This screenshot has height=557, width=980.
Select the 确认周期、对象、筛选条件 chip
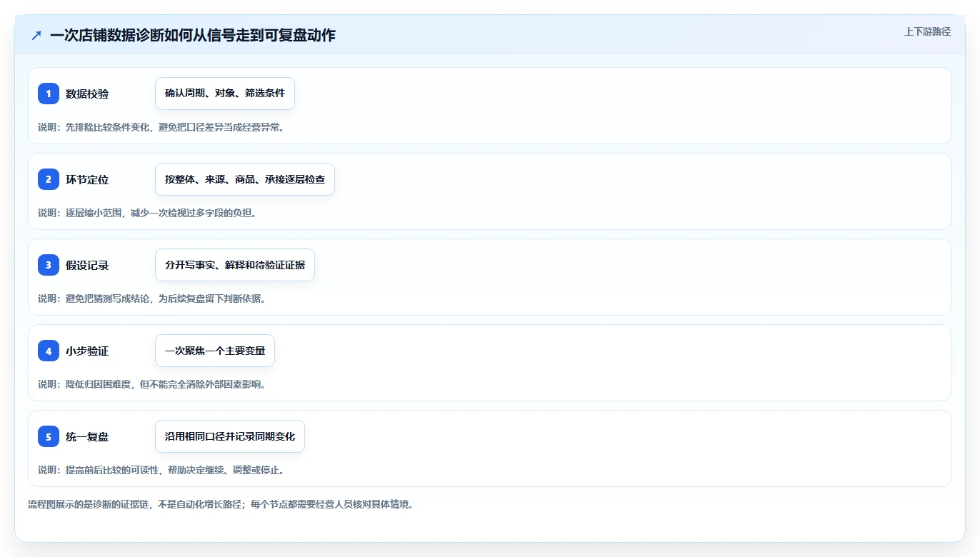click(x=225, y=94)
